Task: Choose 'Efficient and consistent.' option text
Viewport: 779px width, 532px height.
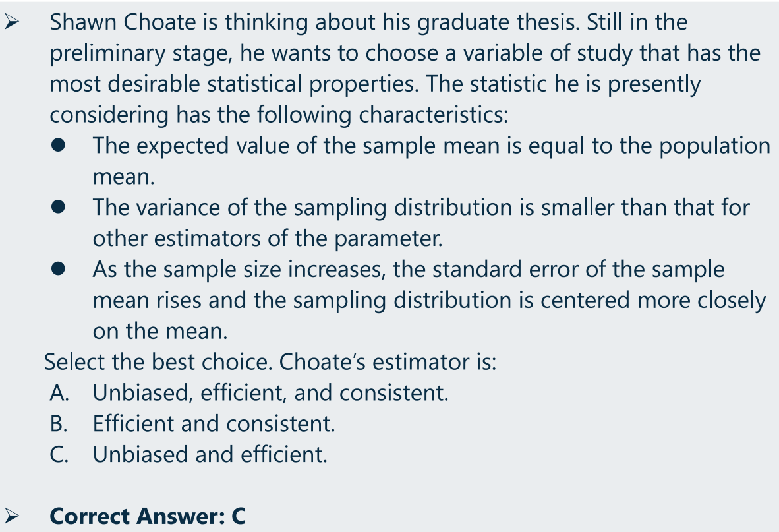Action: (x=214, y=423)
